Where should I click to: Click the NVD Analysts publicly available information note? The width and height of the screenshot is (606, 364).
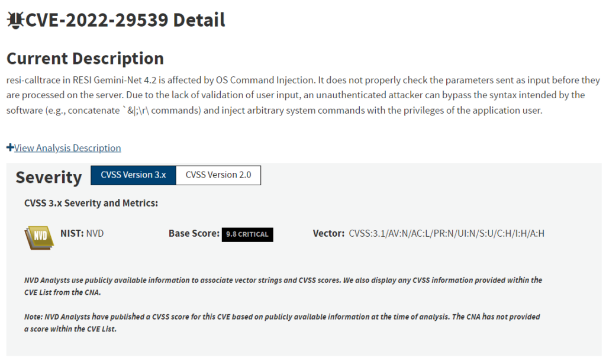pyautogui.click(x=283, y=285)
